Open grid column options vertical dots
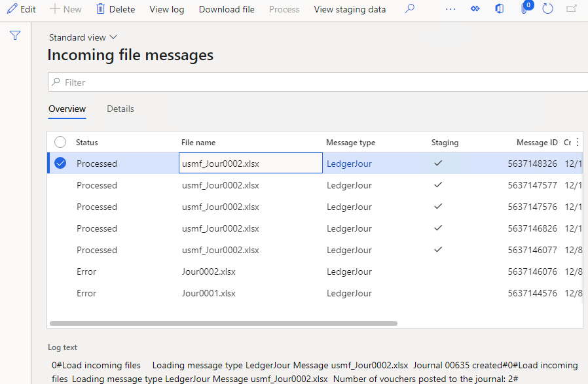The height and width of the screenshot is (384, 588). 578,142
